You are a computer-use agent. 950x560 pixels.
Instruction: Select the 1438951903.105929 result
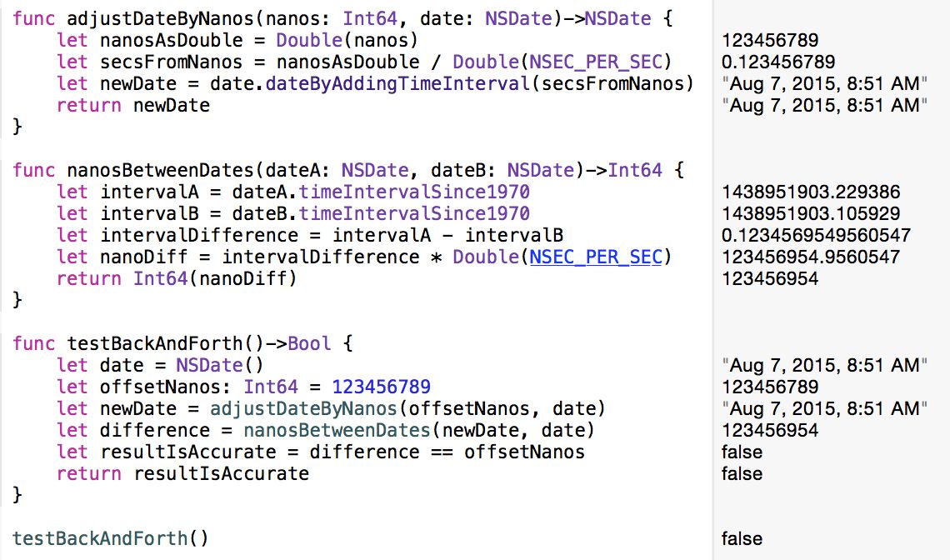point(811,214)
